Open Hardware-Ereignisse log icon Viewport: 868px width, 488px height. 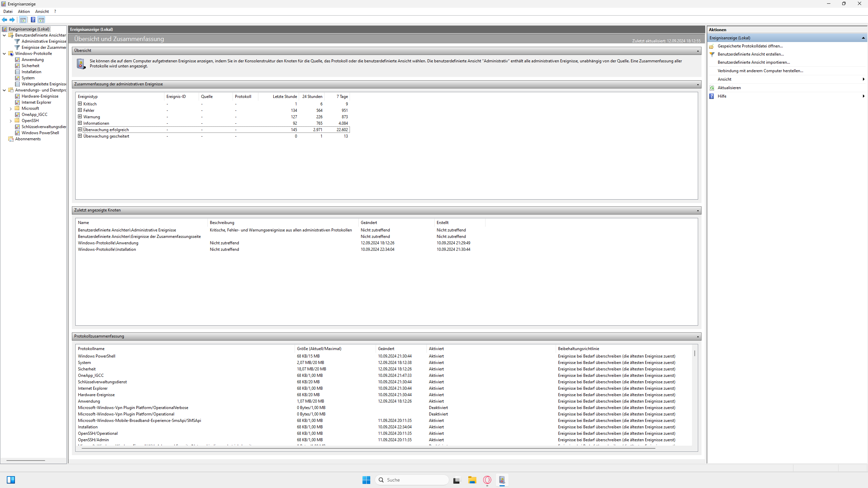tap(17, 96)
